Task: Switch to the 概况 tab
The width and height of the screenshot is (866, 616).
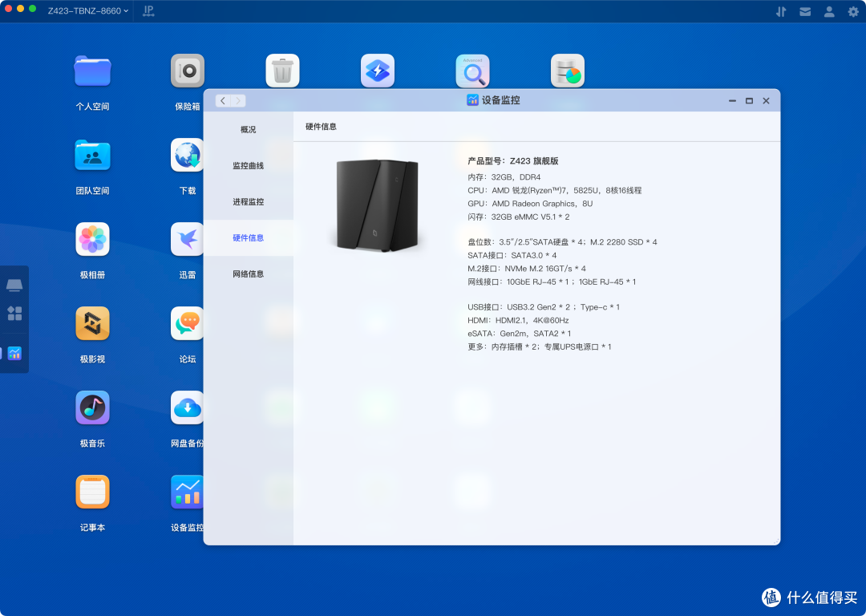Action: click(x=248, y=129)
